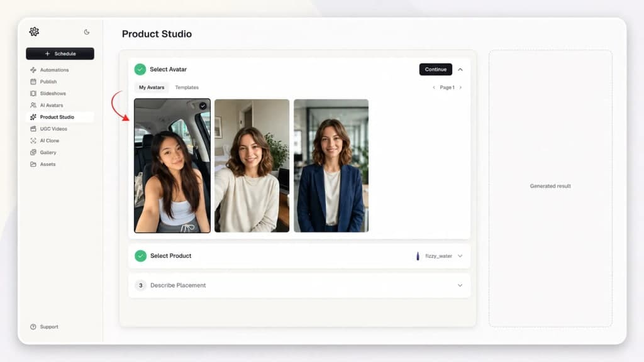Screen dimensions: 644x362
Task: Click the Assets sidebar label
Action: pyautogui.click(x=48, y=164)
